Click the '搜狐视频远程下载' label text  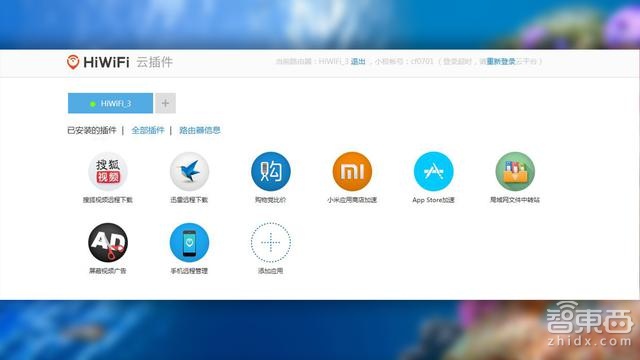108,200
